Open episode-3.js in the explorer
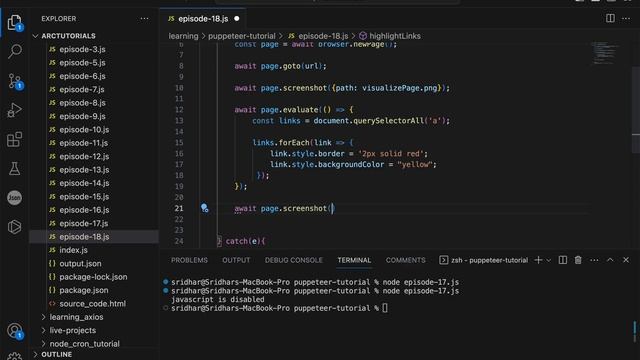The height and width of the screenshot is (360, 640). pyautogui.click(x=82, y=49)
